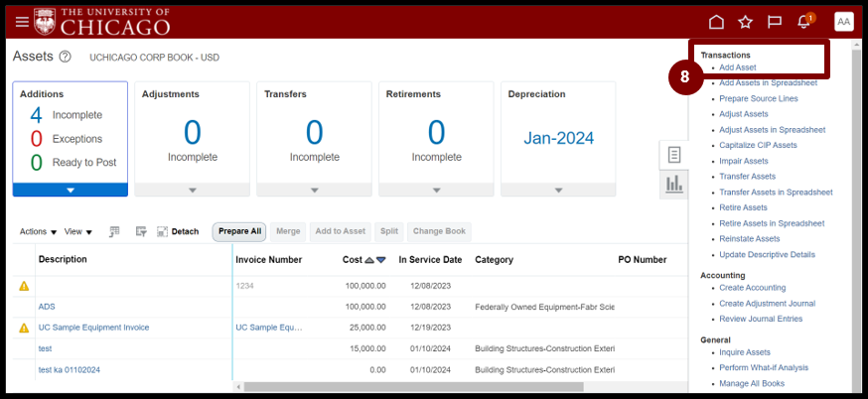Expand the Adjustments card arrow

[192, 191]
